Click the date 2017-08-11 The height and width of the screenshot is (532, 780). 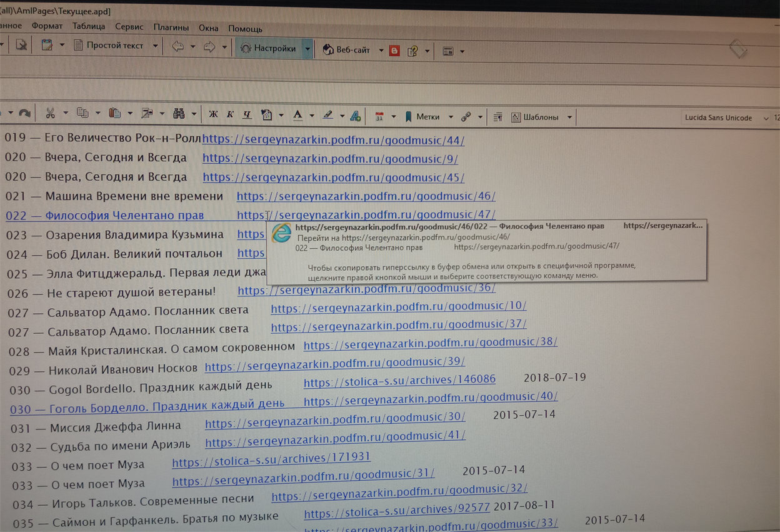pos(524,505)
